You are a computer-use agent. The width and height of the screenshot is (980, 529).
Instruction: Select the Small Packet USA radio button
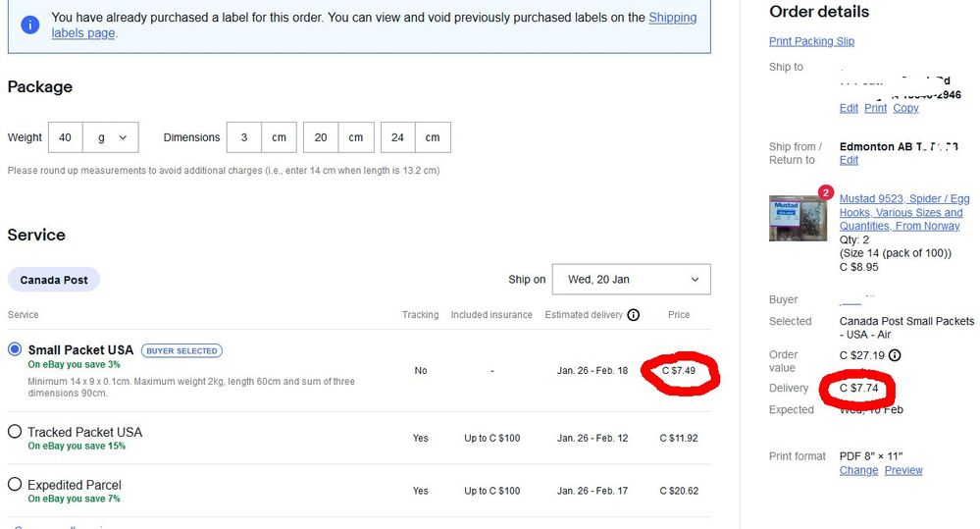(15, 349)
